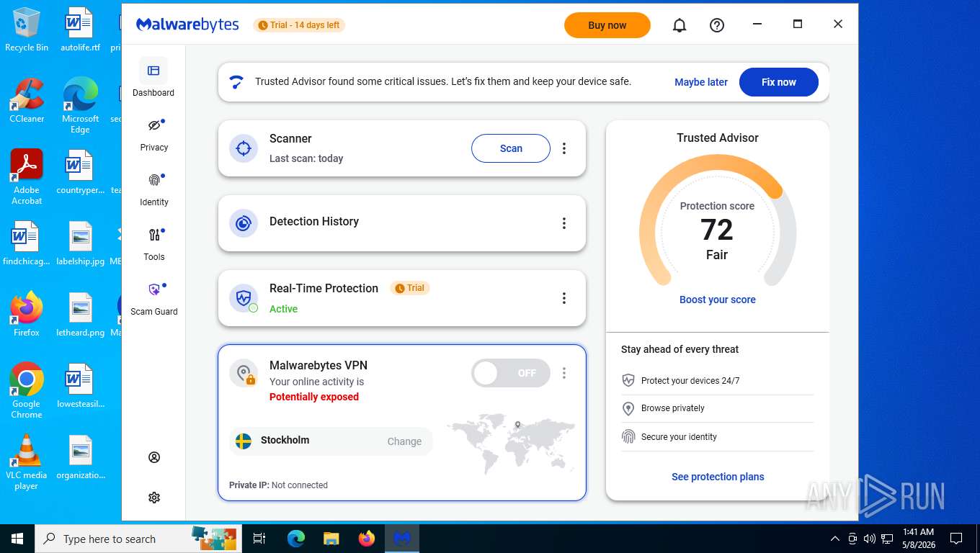Select the labelship.jpg desktop file

(80, 243)
